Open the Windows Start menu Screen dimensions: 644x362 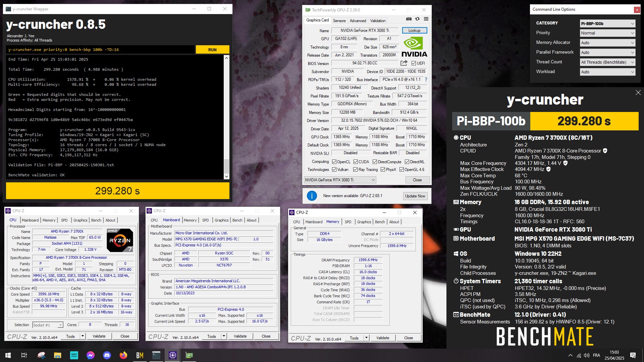coord(8,355)
